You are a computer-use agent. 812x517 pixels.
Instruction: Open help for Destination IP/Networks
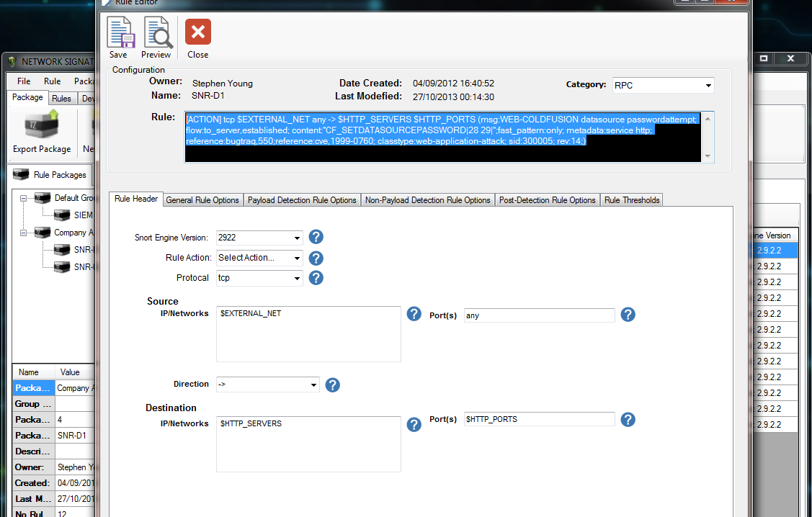pyautogui.click(x=414, y=425)
